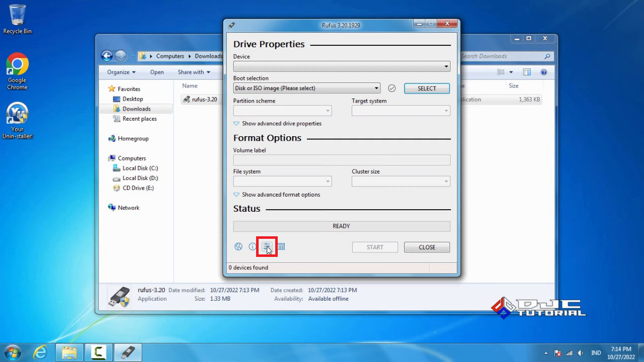The image size is (644, 362).
Task: Click Computers in Explorer address breadcrumb
Action: tap(170, 56)
